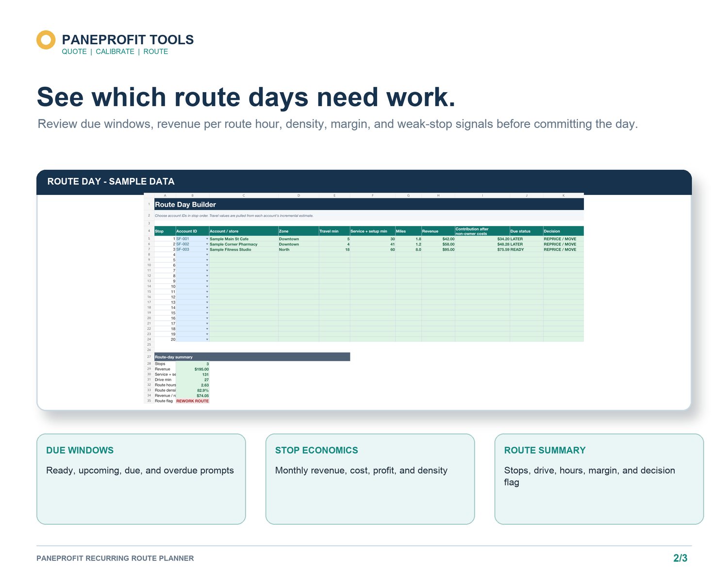Viewport: 728px width, 582px height.
Task: Click the $95.00 revenue cell
Action: pyautogui.click(x=438, y=249)
